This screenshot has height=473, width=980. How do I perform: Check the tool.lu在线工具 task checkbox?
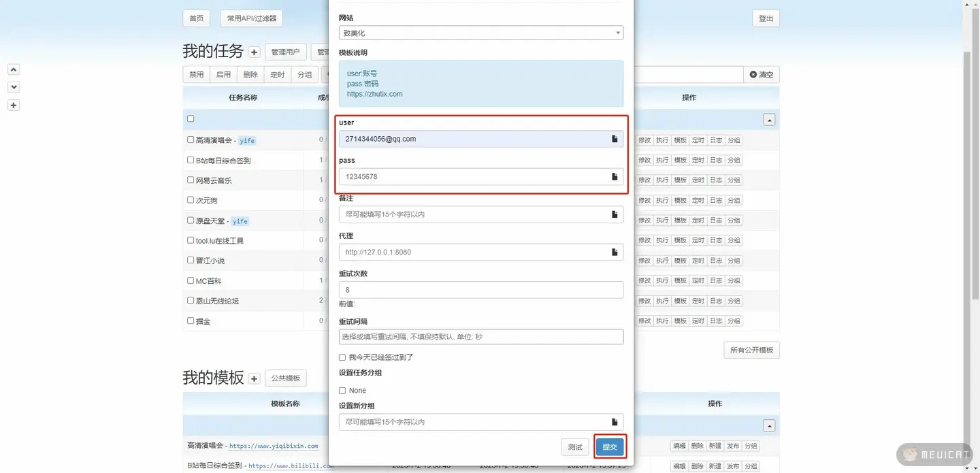coord(191,240)
